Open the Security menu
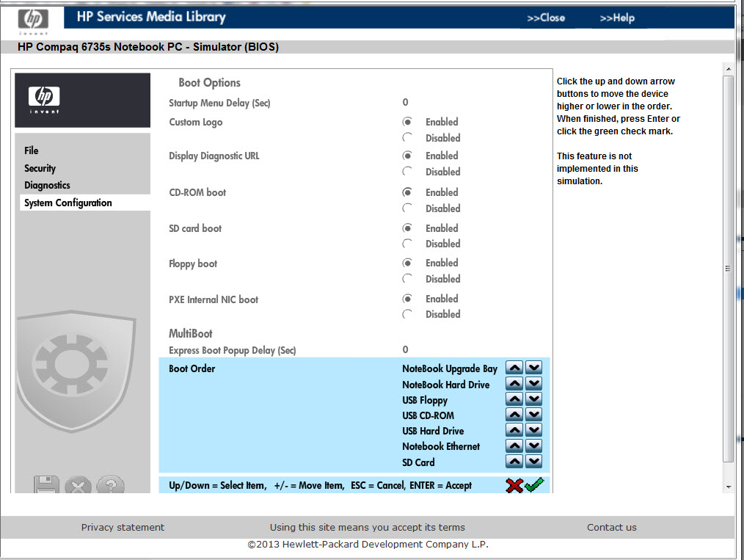 click(x=40, y=169)
